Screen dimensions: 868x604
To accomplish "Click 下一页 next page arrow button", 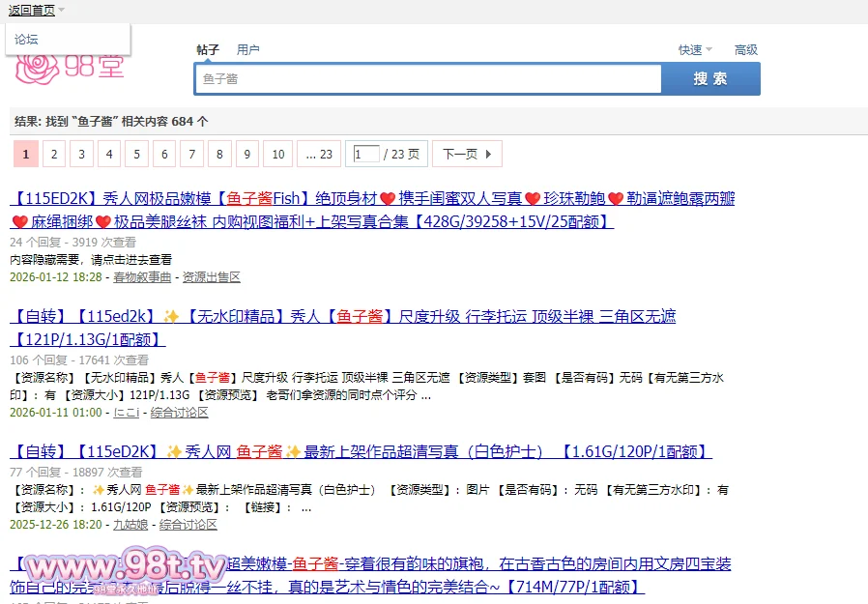I will 468,155.
